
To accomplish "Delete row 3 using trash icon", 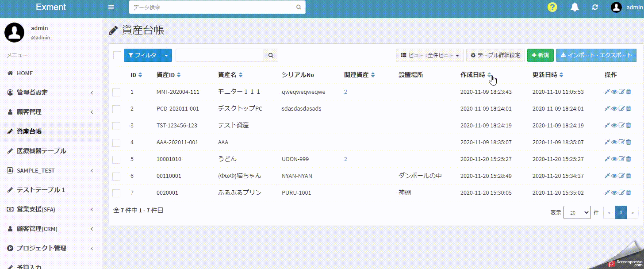I will 629,125.
